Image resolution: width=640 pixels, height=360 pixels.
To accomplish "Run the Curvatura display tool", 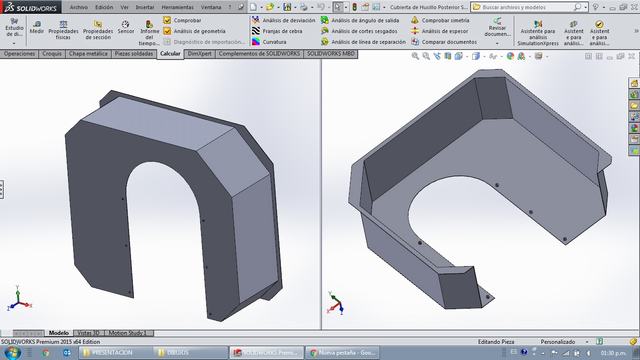I will (269, 42).
